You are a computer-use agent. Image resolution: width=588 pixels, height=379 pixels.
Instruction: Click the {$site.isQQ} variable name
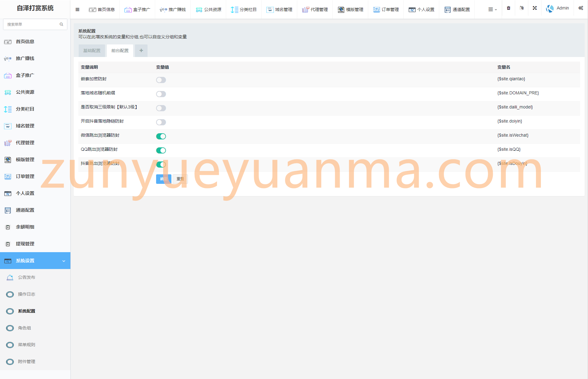pyautogui.click(x=509, y=150)
